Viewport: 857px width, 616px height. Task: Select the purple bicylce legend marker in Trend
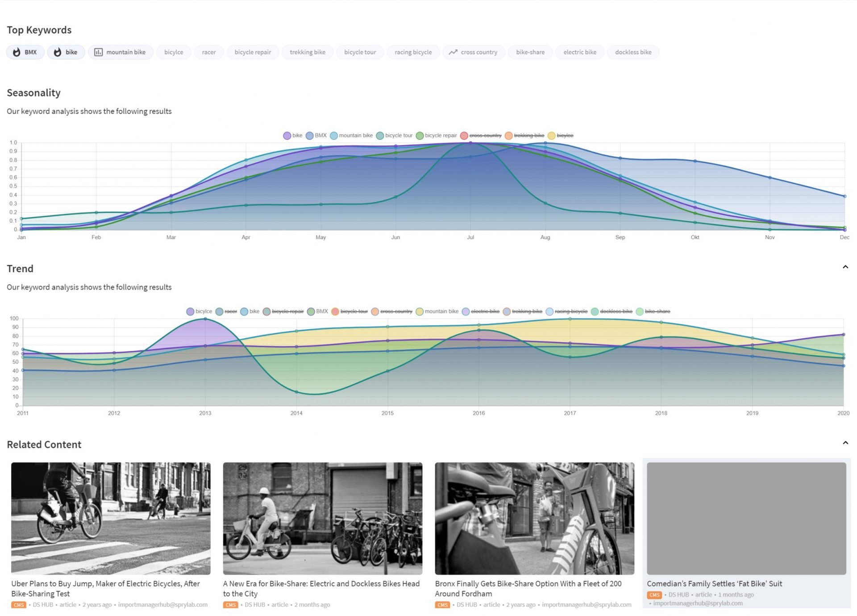(x=190, y=311)
